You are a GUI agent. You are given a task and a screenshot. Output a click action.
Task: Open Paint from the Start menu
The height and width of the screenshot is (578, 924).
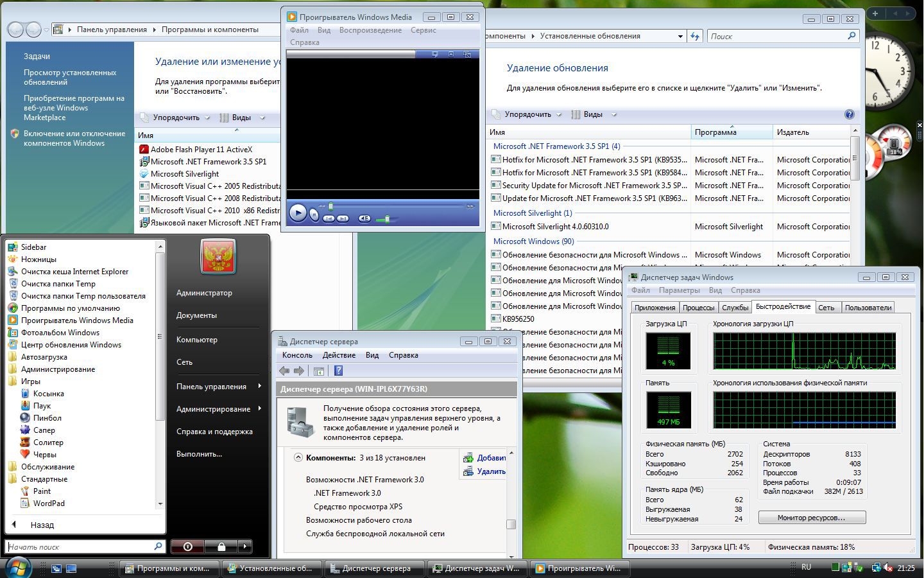pos(42,491)
